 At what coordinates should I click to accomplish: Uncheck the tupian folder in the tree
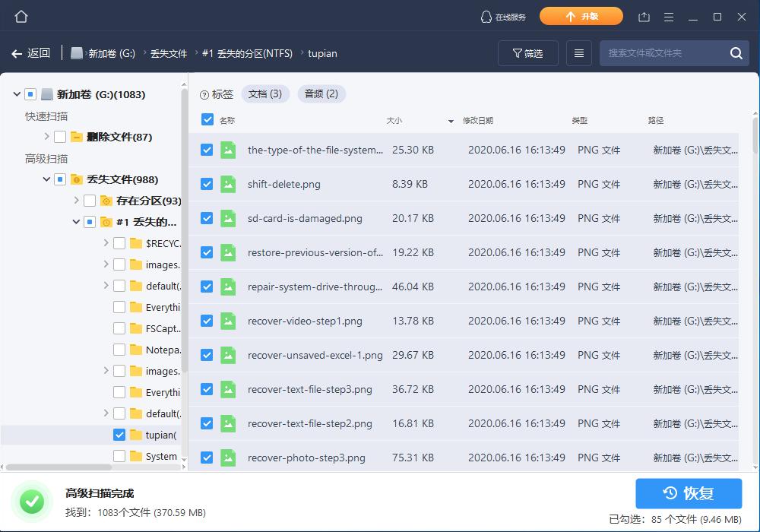119,435
